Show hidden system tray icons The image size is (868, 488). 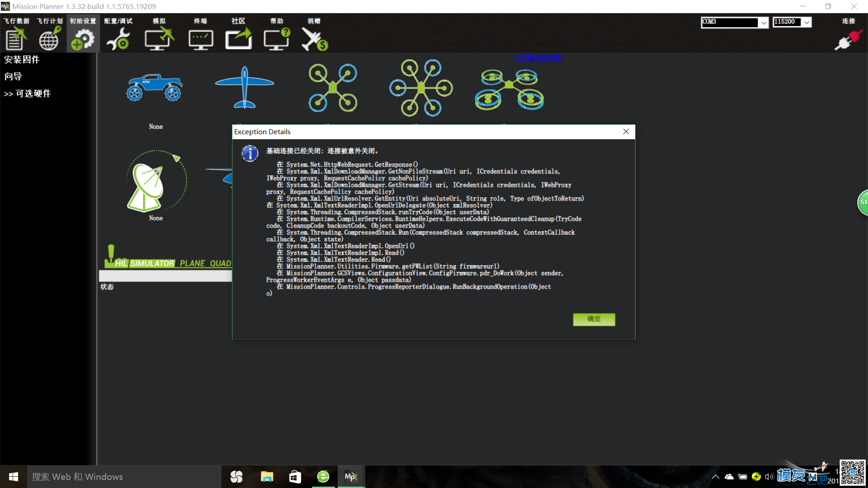[716, 477]
